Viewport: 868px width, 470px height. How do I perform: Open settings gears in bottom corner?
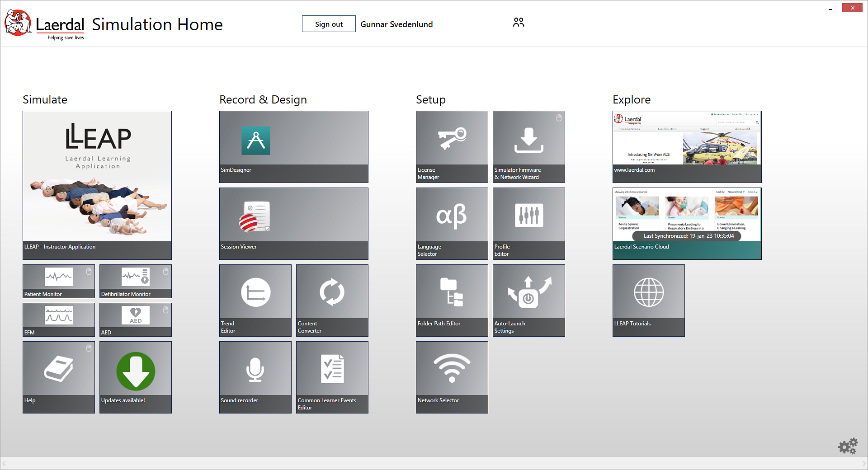pyautogui.click(x=848, y=446)
